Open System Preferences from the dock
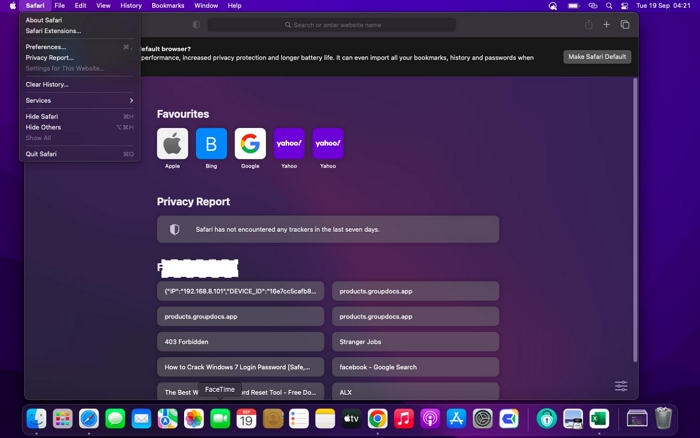This screenshot has height=438, width=700. tap(483, 419)
